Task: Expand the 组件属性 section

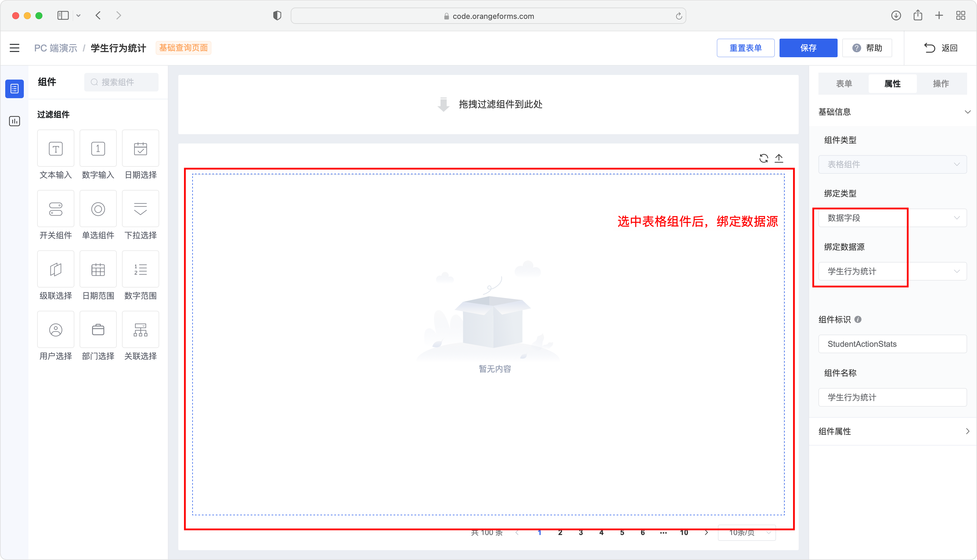Action: (x=967, y=431)
